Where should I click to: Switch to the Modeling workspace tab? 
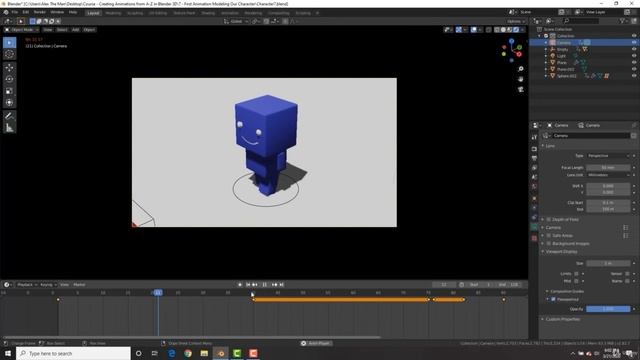[113, 13]
